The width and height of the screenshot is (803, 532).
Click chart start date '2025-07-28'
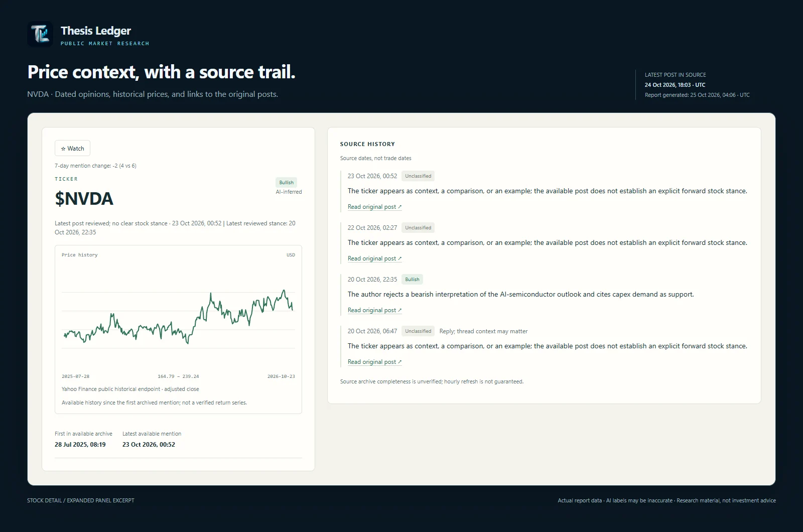coord(75,376)
